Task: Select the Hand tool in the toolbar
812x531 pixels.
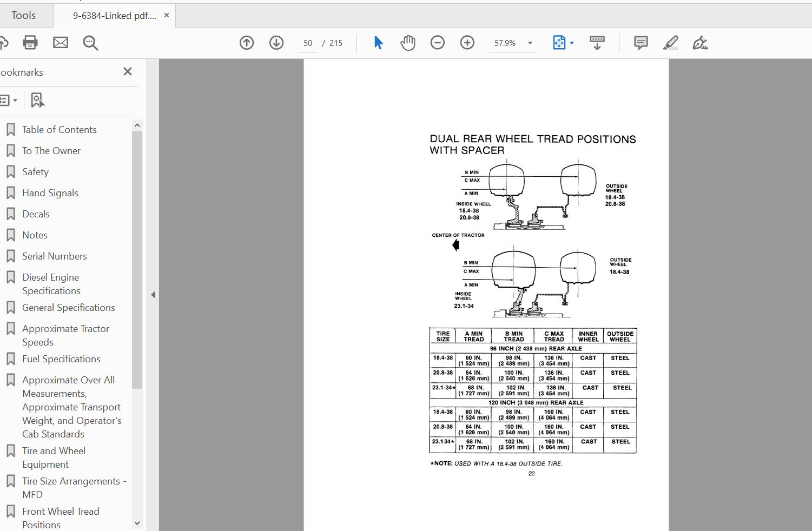Action: [407, 42]
